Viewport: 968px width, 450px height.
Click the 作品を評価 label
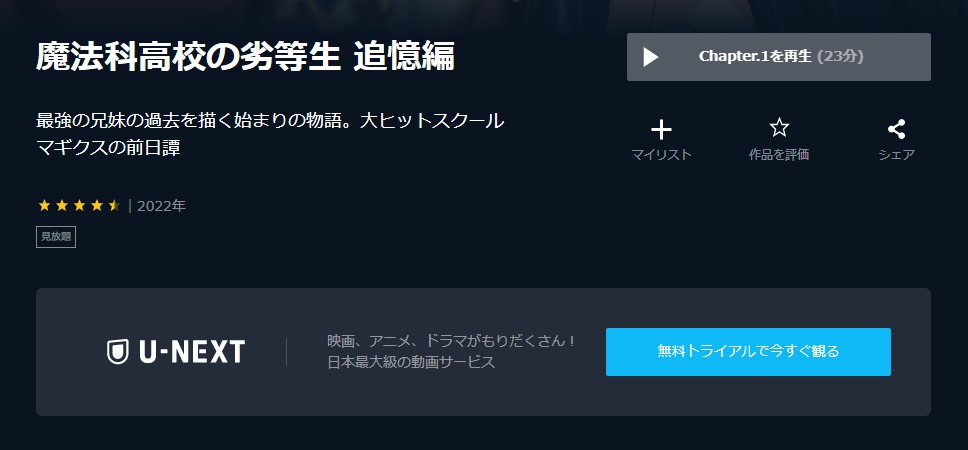pos(779,154)
